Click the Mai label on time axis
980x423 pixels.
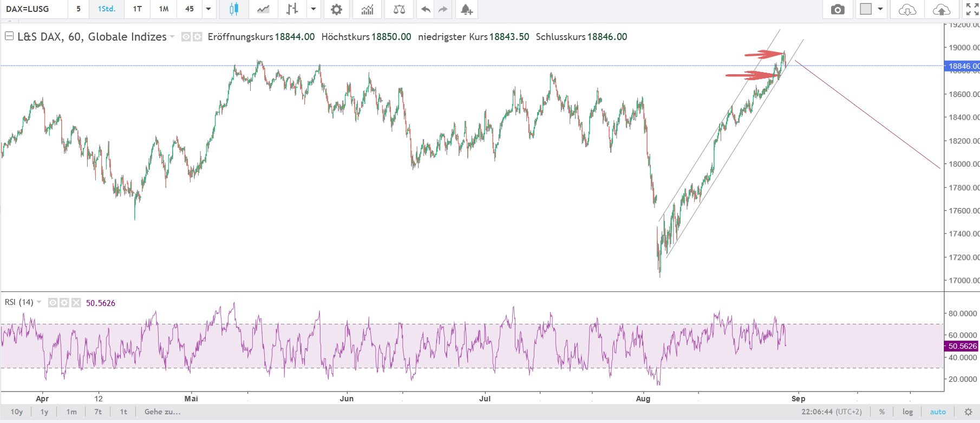click(191, 399)
